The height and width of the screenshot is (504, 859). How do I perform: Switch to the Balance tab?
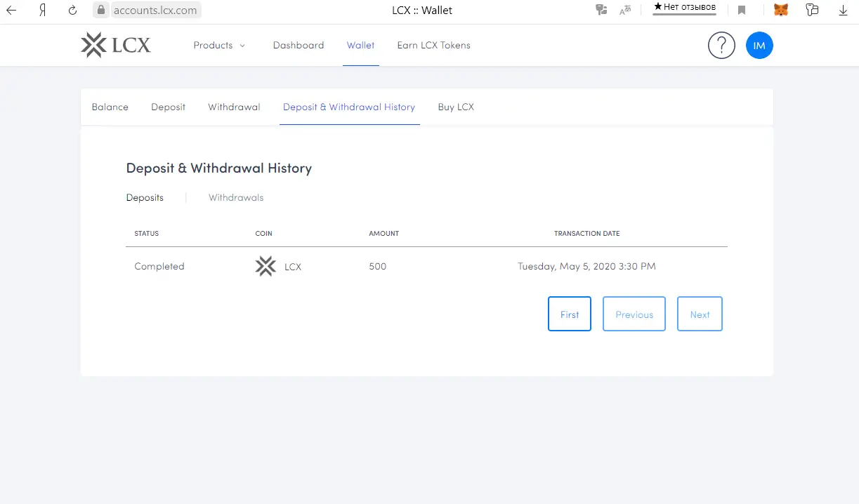[110, 107]
